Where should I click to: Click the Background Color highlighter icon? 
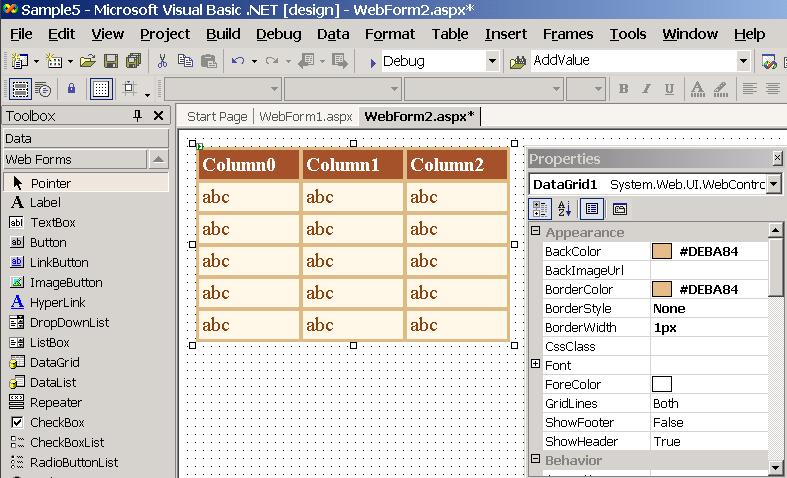tap(721, 89)
